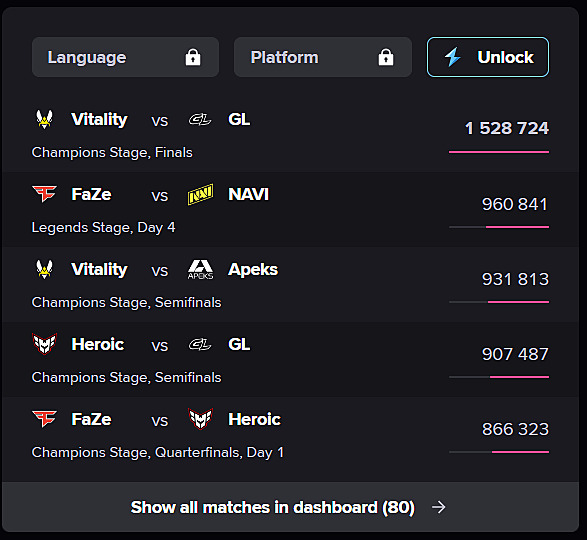Click the Unlock button

[488, 57]
